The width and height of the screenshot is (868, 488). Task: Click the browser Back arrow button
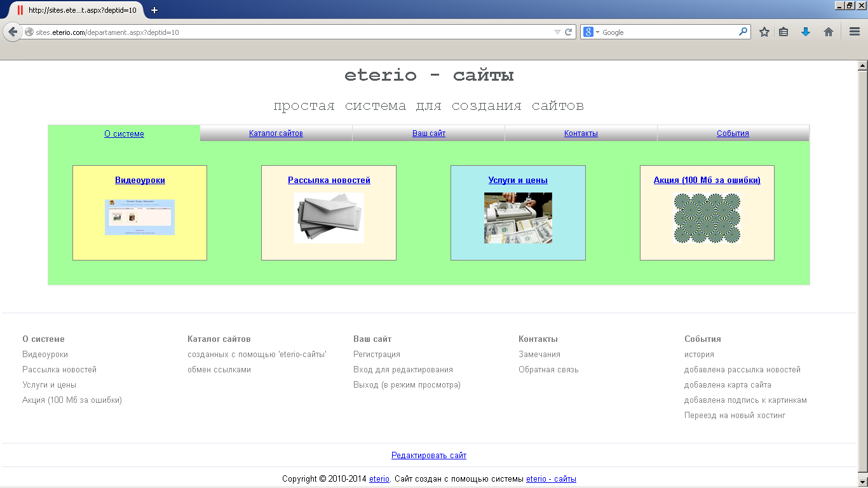click(12, 32)
